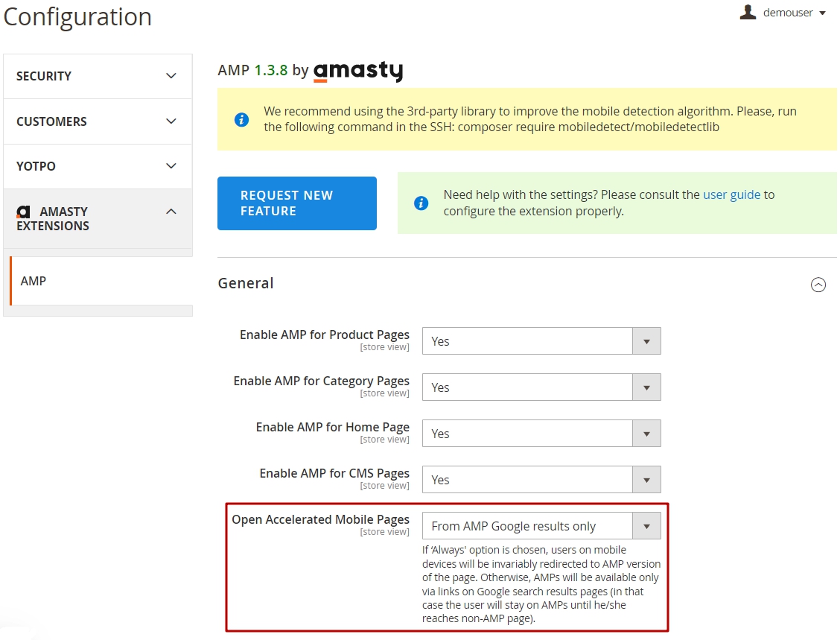
Task: Collapse the General section with circle arrow
Action: pyautogui.click(x=818, y=285)
